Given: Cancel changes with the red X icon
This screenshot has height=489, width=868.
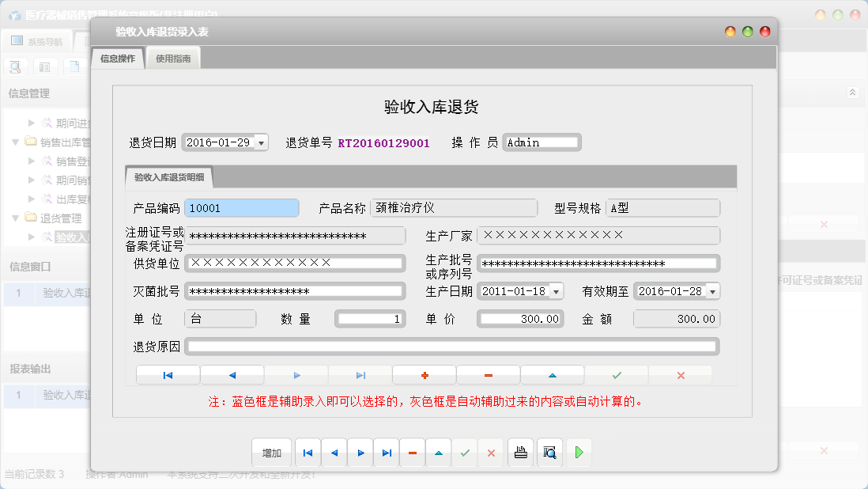Looking at the screenshot, I should [680, 373].
